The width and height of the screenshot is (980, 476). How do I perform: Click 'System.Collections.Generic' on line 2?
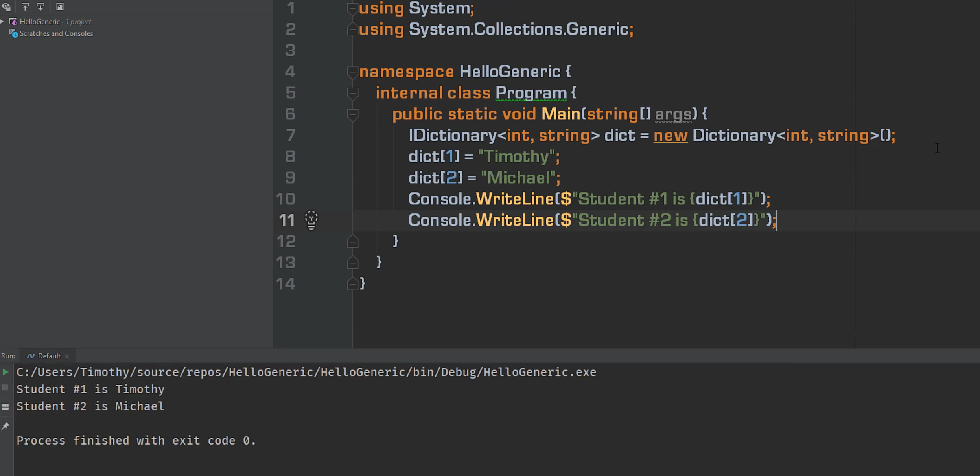pos(519,29)
